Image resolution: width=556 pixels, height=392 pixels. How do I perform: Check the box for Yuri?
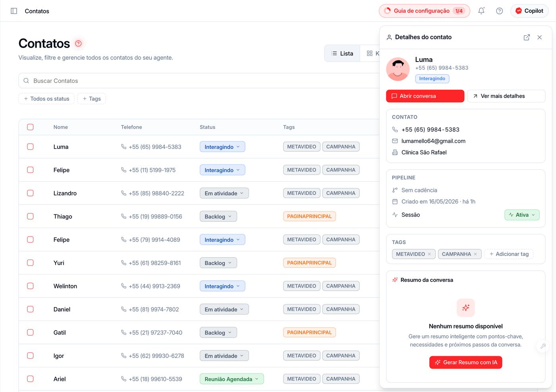(x=30, y=263)
